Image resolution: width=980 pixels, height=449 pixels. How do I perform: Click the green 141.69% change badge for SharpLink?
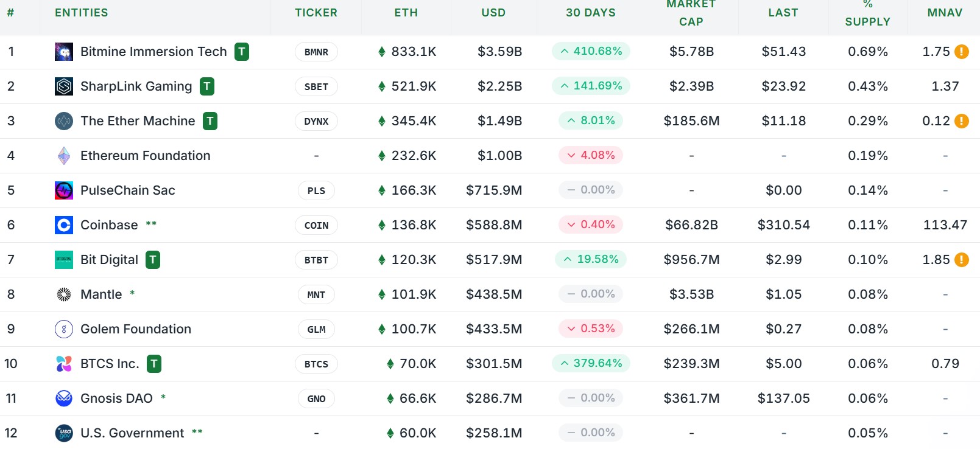click(590, 86)
